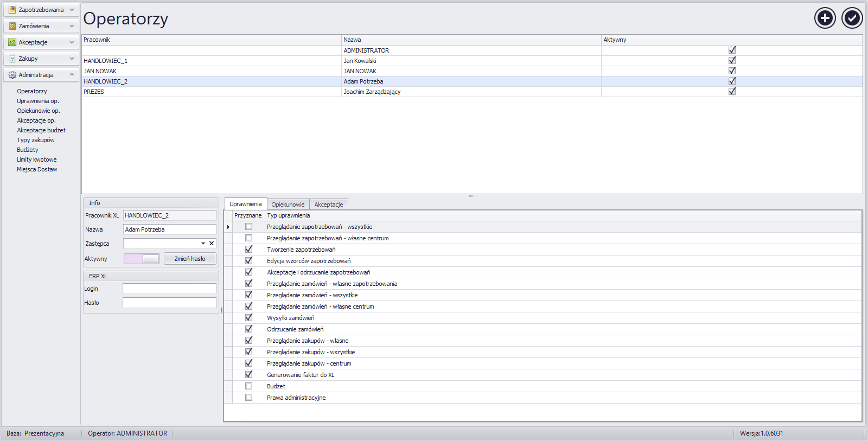Toggle Aktywny checkbox for JAN NOWAK row
Screen dimensions: 868x441
[732, 71]
